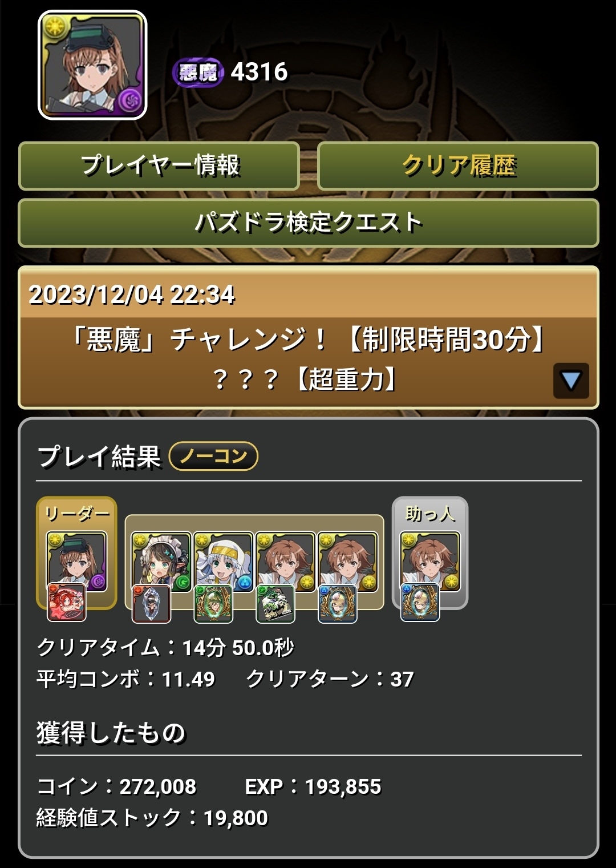The image size is (616, 868).
Task: Select the leader character icon
Action: coord(76,562)
